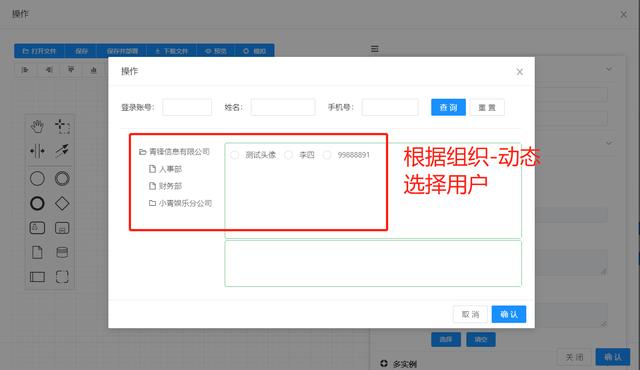Focus the 手机号 input field

[390, 107]
